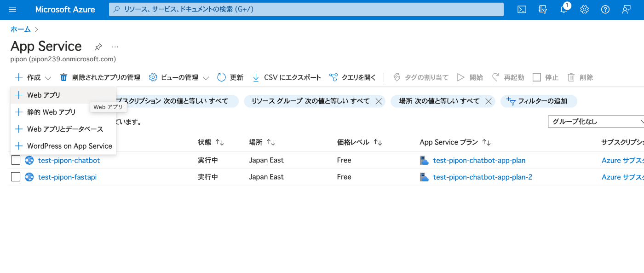Click the 停止 stop button
This screenshot has width=644, height=273.
546,77
